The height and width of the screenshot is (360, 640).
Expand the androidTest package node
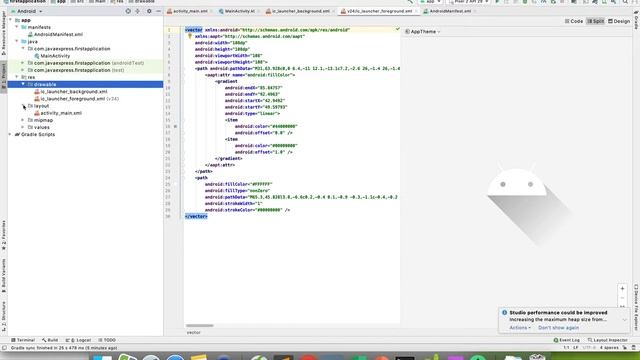pos(23,63)
